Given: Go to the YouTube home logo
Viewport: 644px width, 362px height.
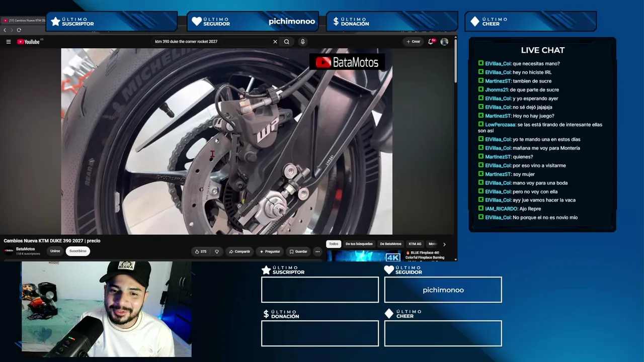Looking at the screenshot, I should 29,42.
